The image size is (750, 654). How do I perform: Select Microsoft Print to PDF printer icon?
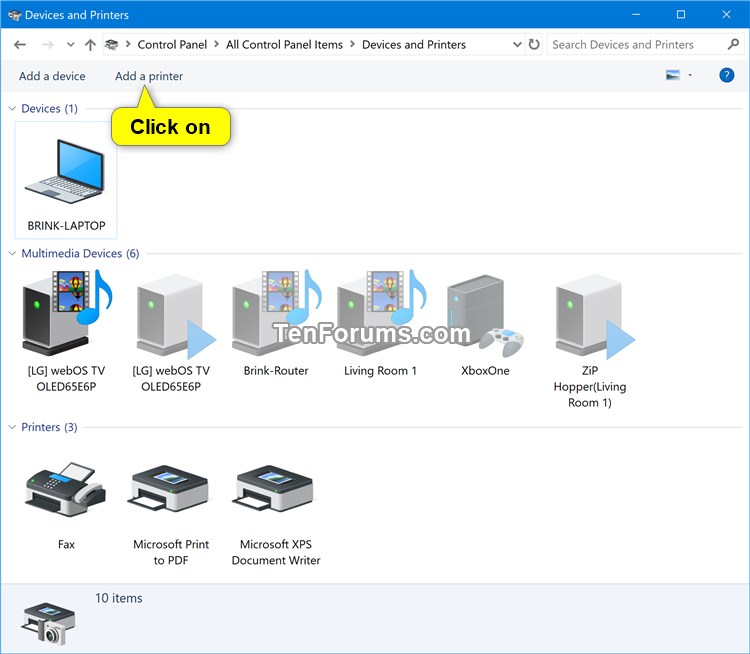(168, 489)
